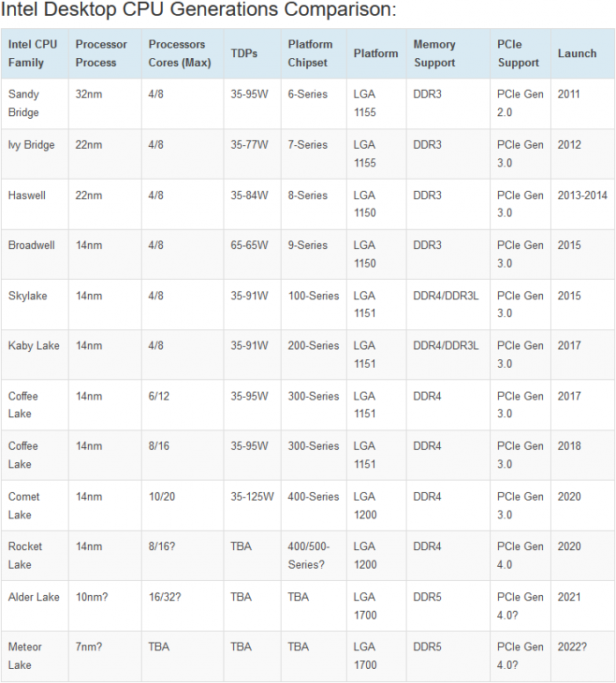The height and width of the screenshot is (683, 616).
Task: Select the Skylake family cell
Action: 27,296
